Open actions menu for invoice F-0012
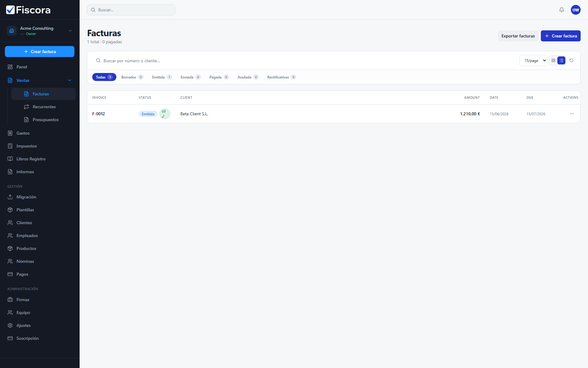 pos(571,114)
